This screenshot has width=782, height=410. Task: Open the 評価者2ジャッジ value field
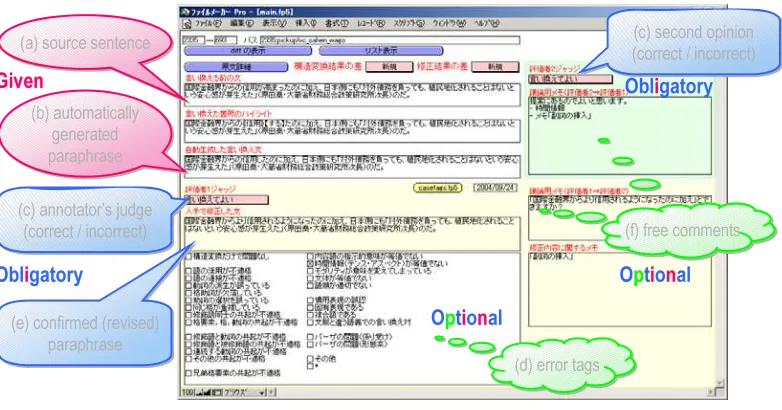pos(571,79)
